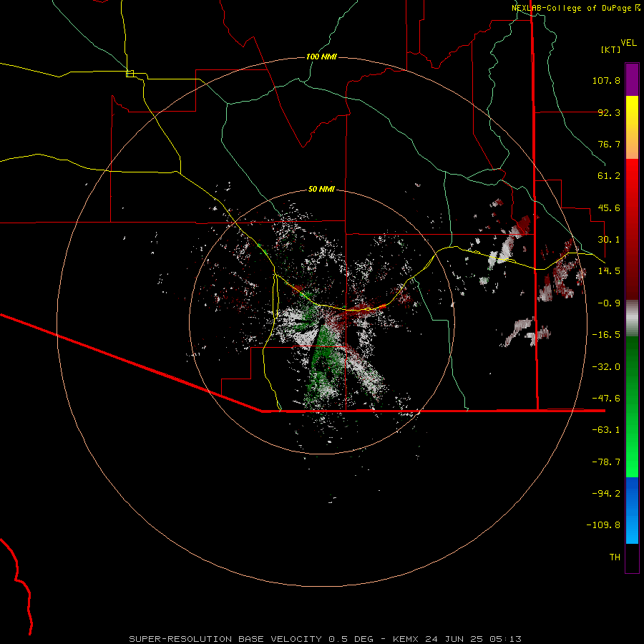
Task: Click the -47.6 velocity legend value
Action: pos(606,399)
